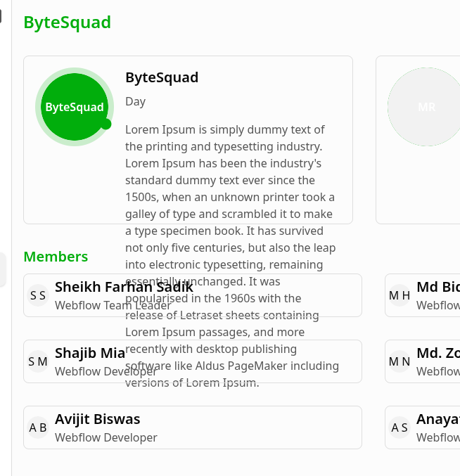Image resolution: width=460 pixels, height=476 pixels.
Task: Click the member name beside the M H avatar
Action: pyautogui.click(x=437, y=287)
